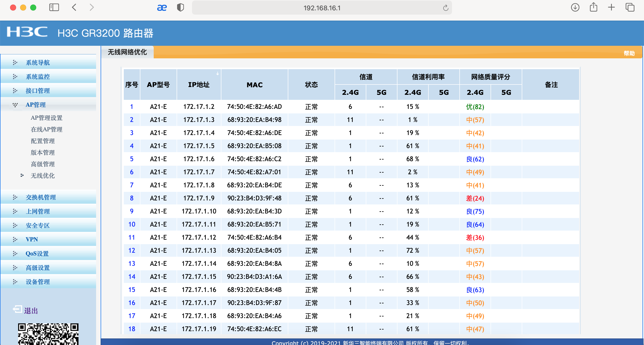Click the privacy shield icon
This screenshot has height=345, width=644.
[180, 8]
